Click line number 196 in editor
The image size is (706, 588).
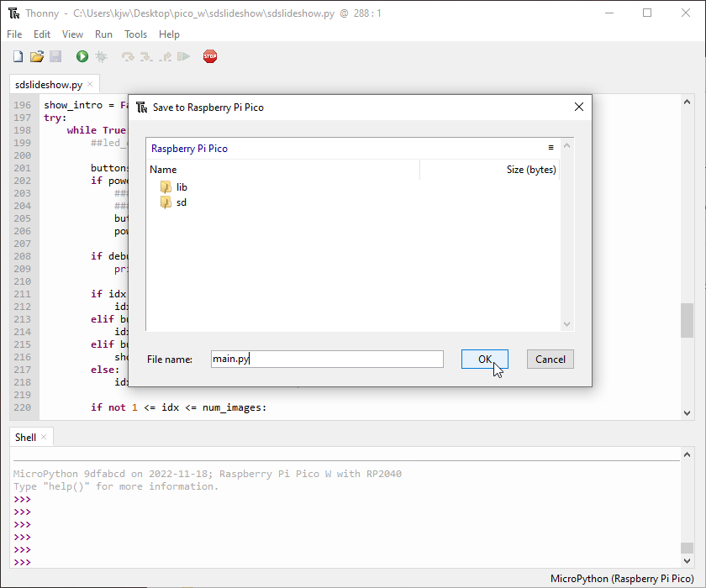click(x=22, y=105)
